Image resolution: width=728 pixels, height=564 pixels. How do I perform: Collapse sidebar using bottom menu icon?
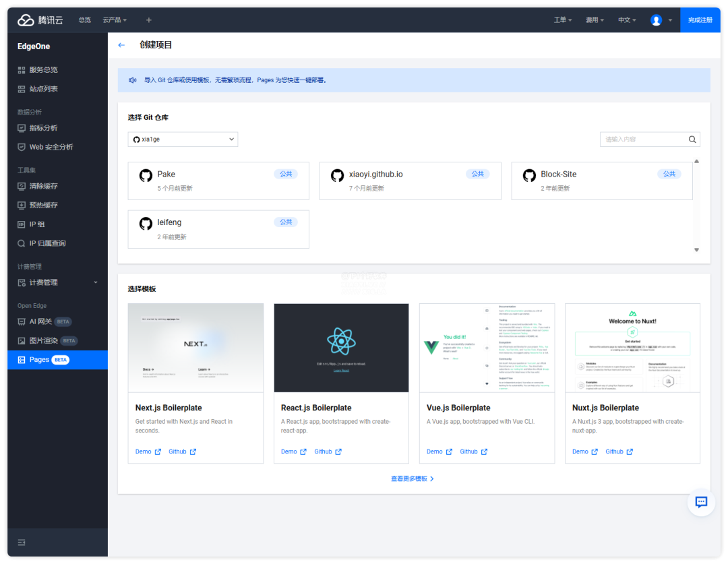[x=22, y=542]
